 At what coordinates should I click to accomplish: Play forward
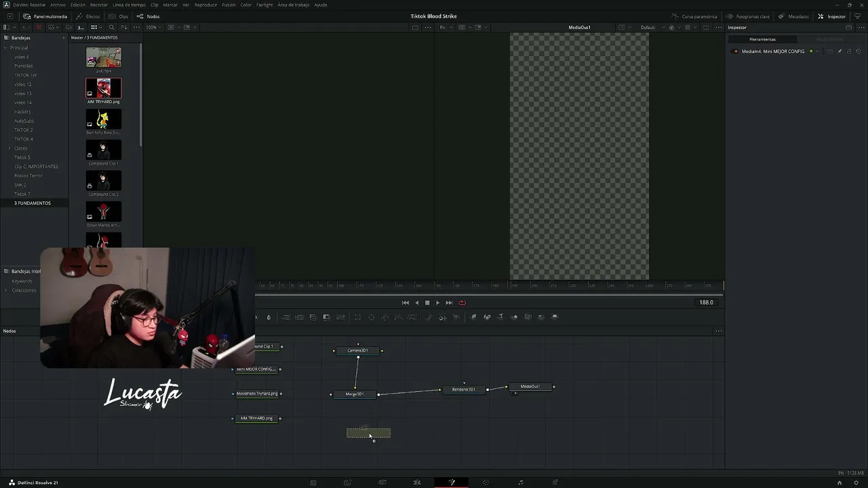[437, 303]
